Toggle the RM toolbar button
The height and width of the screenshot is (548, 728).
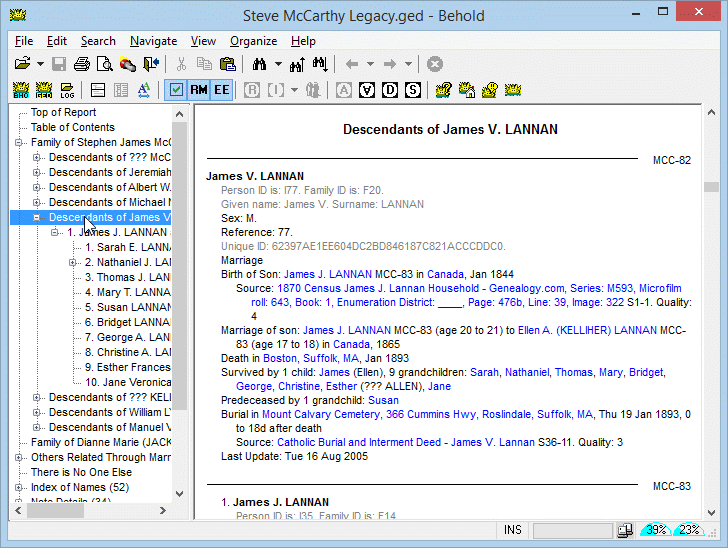click(199, 90)
